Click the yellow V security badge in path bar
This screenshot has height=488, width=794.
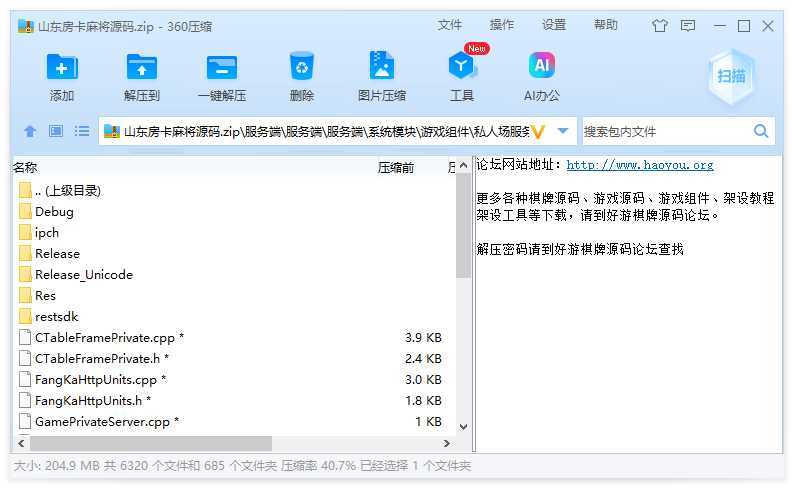[538, 132]
